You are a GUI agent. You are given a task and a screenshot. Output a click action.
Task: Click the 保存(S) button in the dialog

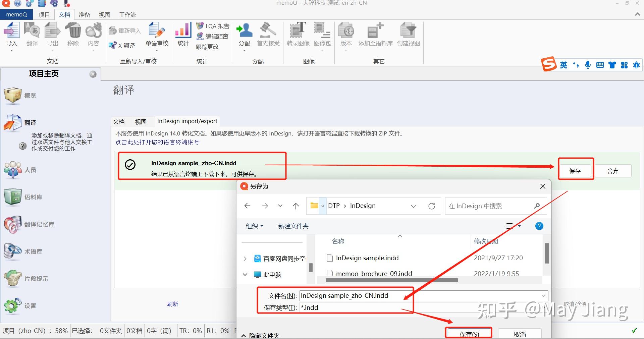[x=468, y=333]
